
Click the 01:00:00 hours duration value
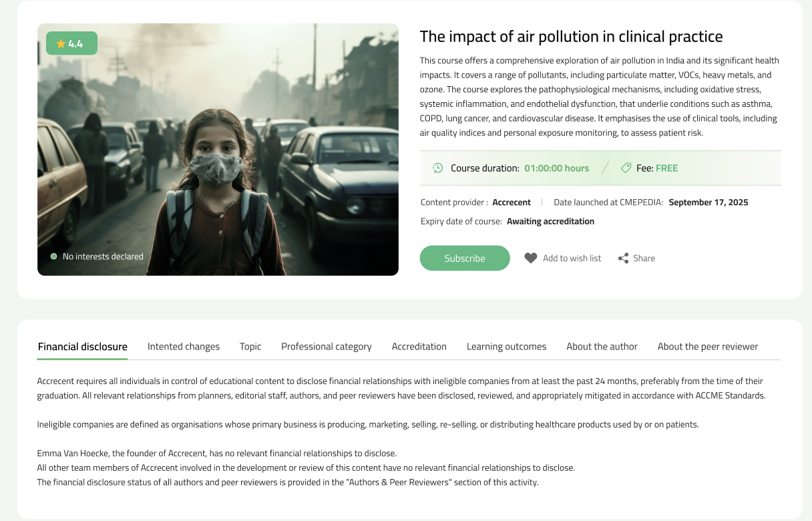556,168
